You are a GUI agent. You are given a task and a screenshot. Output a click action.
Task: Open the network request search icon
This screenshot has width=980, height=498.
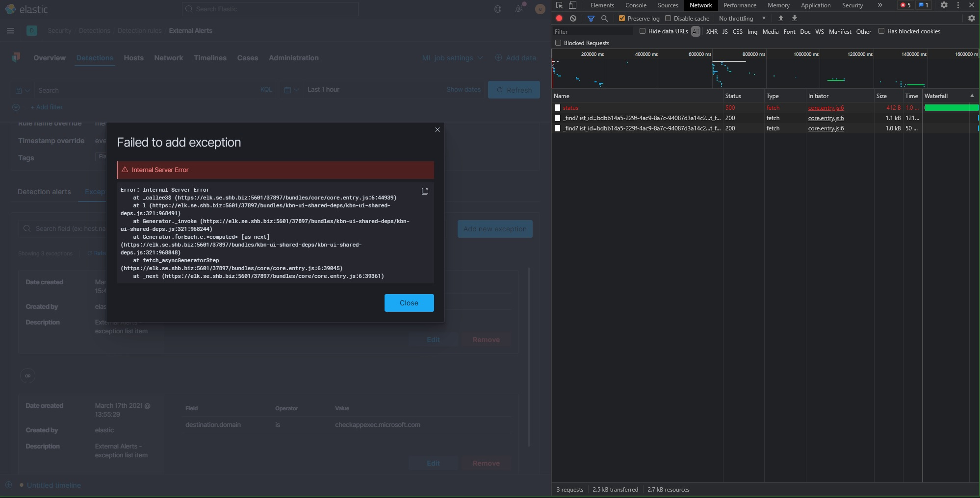605,18
